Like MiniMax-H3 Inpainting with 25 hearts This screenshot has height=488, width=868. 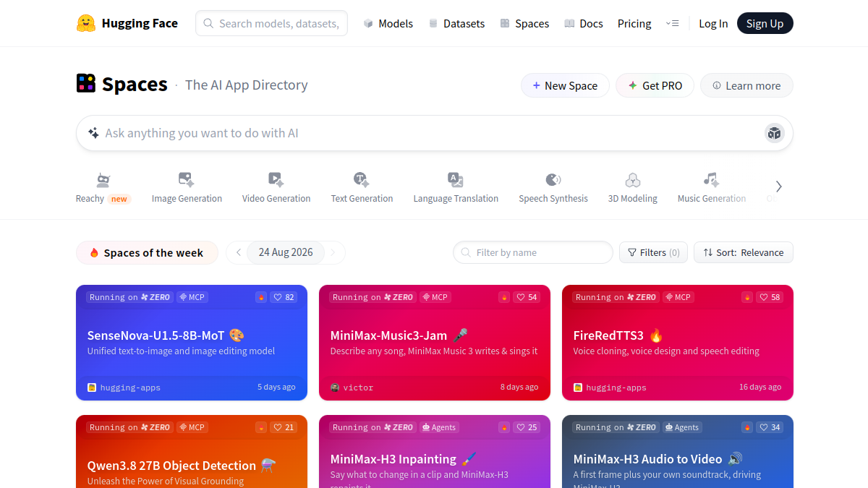[x=527, y=427]
